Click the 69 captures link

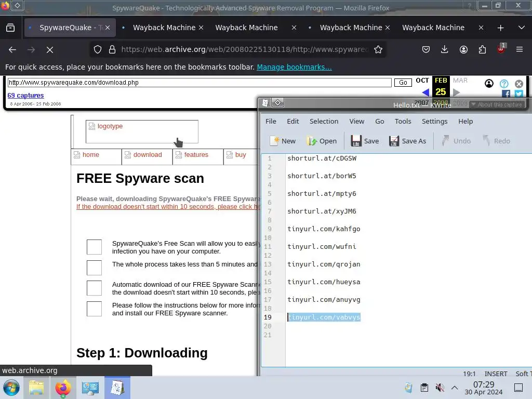click(26, 96)
